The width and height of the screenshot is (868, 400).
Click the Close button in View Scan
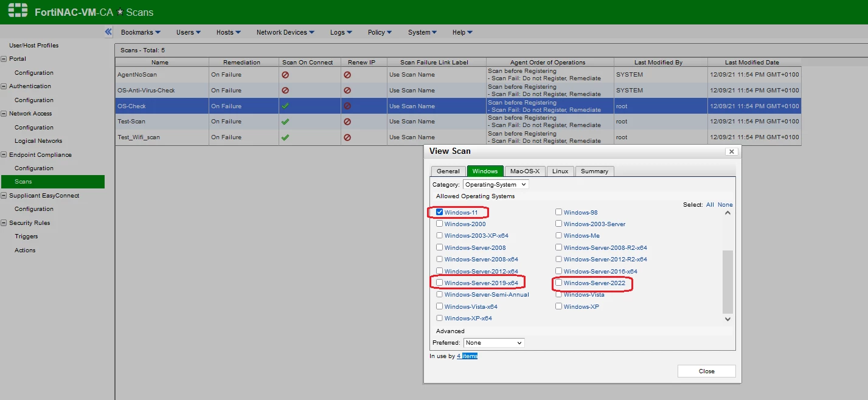706,371
